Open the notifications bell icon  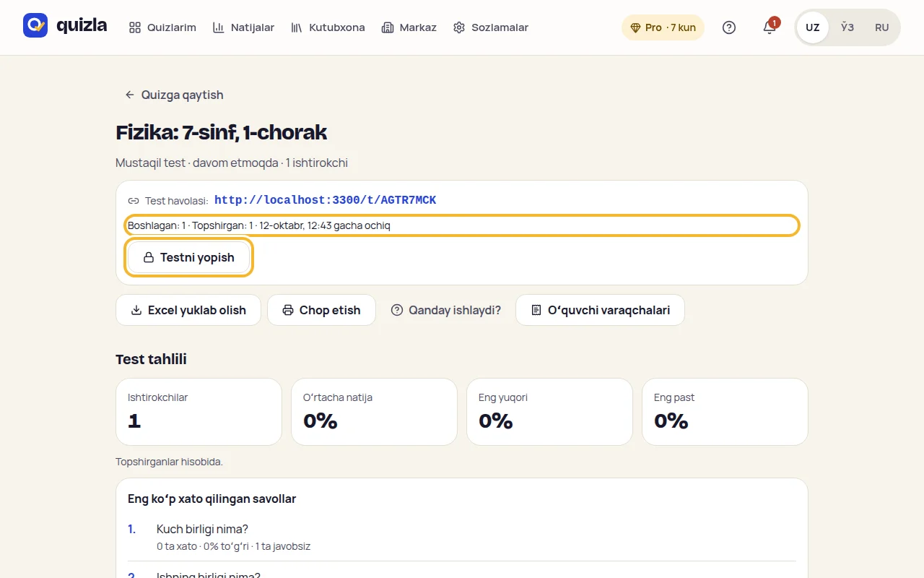point(770,27)
